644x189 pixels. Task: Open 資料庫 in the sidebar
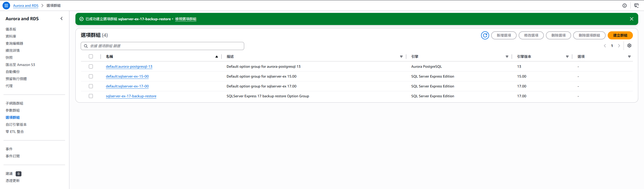[x=11, y=36]
